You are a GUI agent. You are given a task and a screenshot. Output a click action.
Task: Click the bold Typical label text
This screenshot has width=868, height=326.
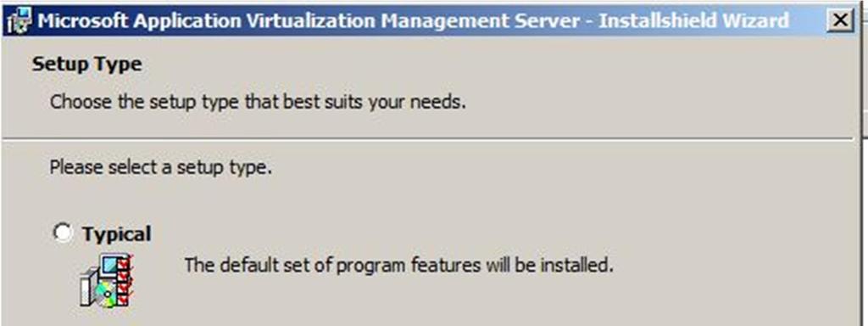click(x=117, y=234)
